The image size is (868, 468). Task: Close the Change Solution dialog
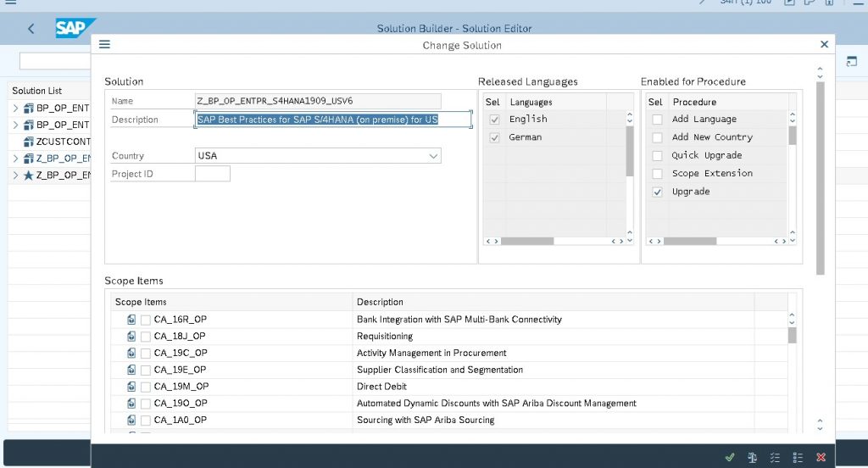pos(824,44)
